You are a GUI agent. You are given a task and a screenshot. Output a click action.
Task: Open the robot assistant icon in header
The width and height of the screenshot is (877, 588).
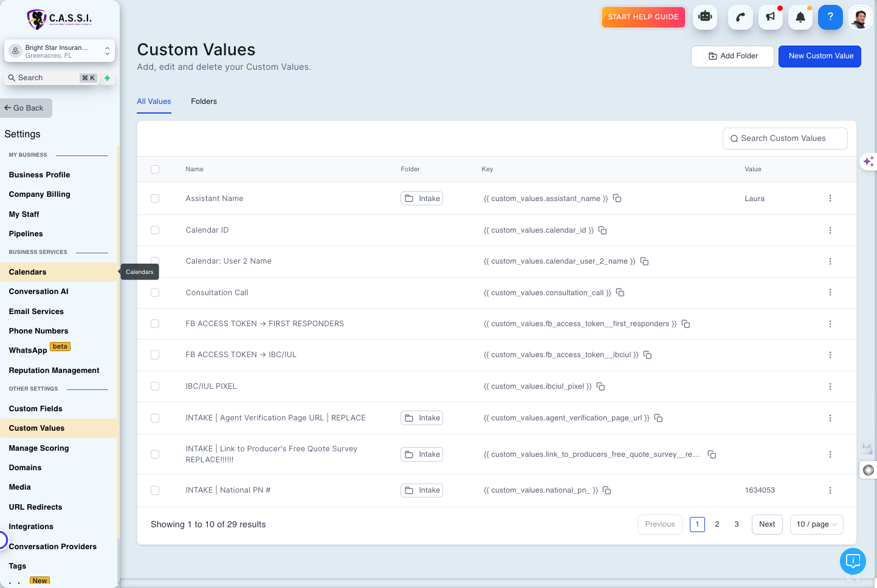click(705, 17)
